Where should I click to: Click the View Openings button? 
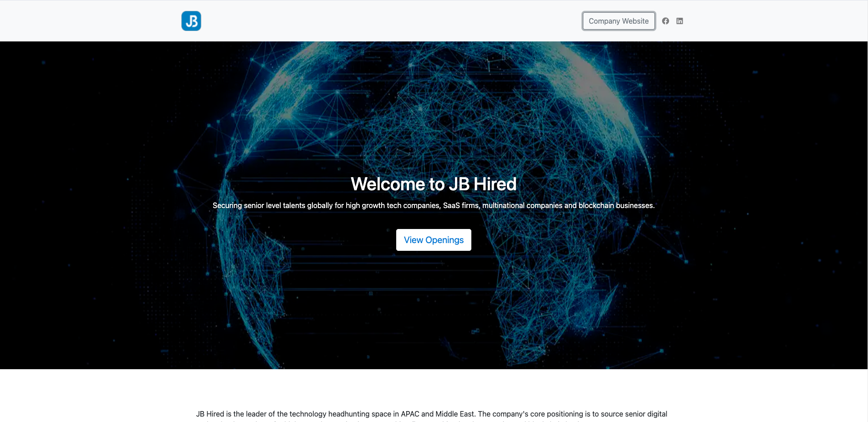tap(434, 240)
